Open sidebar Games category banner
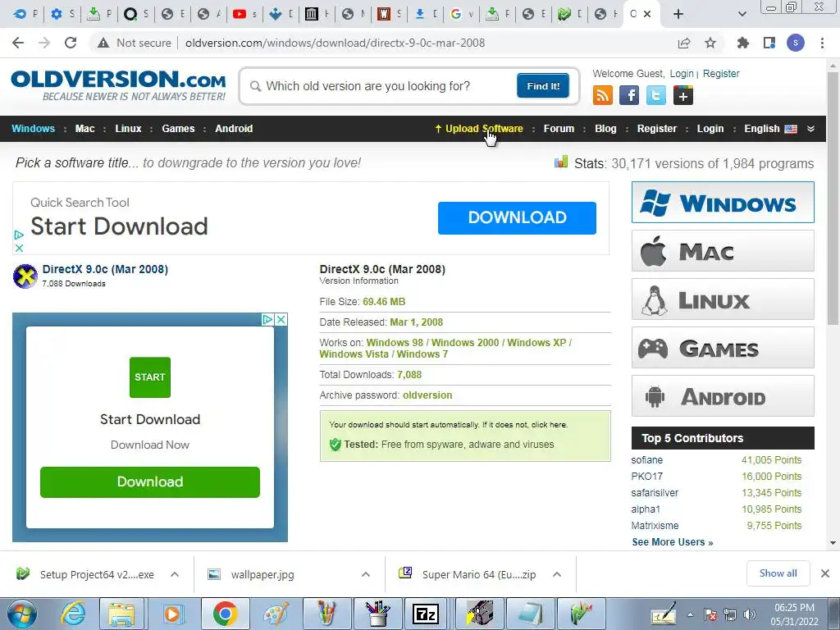This screenshot has height=630, width=840. click(723, 348)
